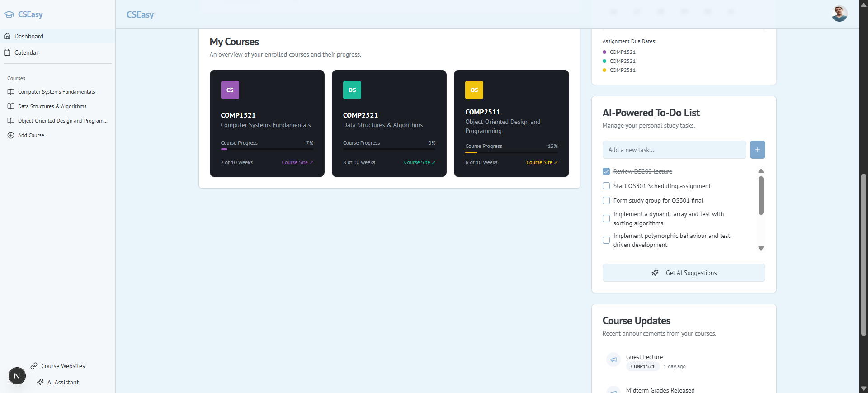Open Data Structures & Algorithms in sidebar

[52, 106]
